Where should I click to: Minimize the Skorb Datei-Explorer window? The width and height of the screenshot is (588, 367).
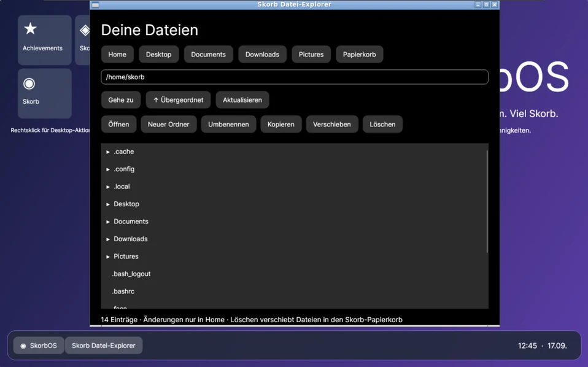click(478, 5)
